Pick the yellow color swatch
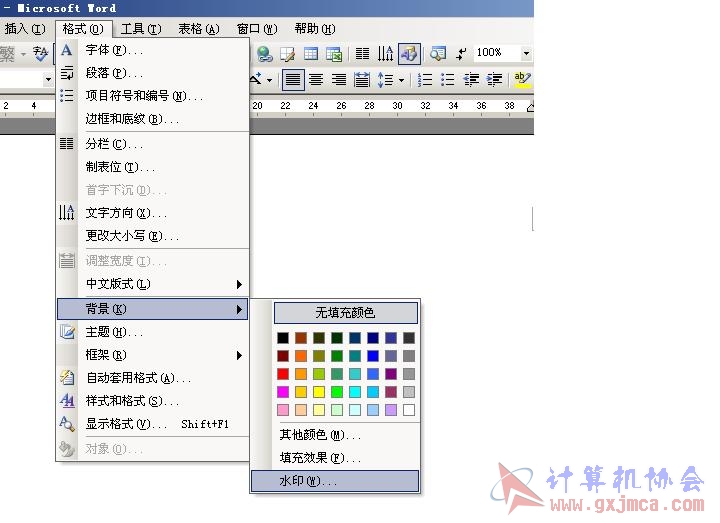Screen dimensions: 720x523 (x=319, y=392)
